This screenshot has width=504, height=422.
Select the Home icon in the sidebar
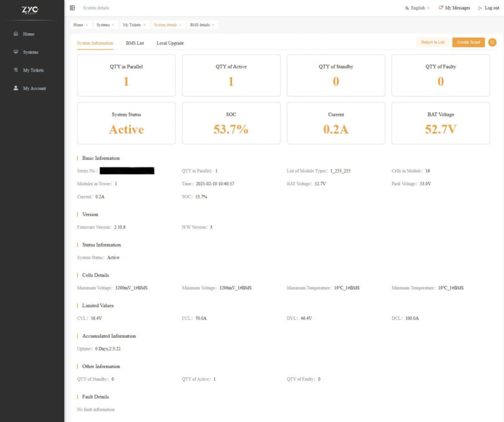17,34
